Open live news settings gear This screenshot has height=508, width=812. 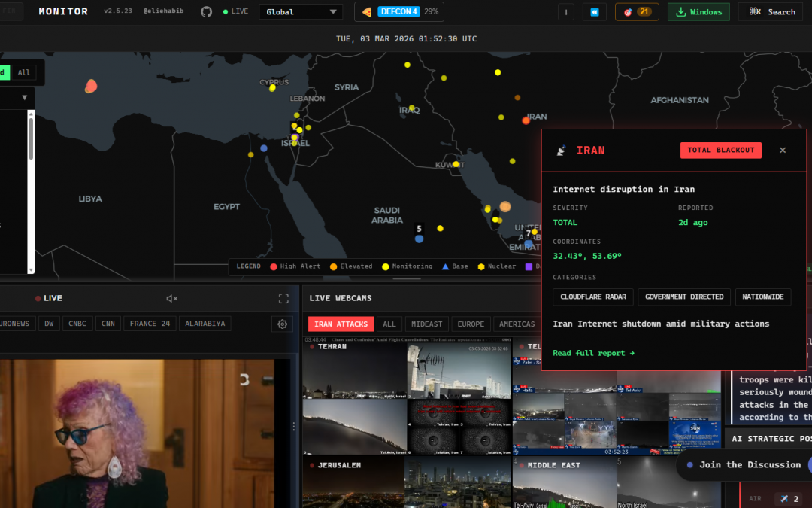coord(283,324)
